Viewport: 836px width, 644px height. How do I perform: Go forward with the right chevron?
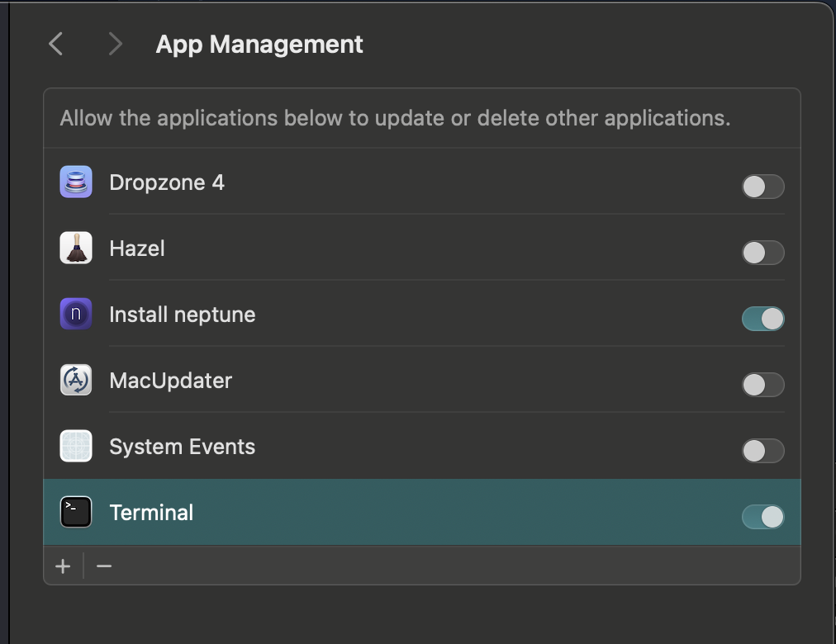[x=115, y=44]
